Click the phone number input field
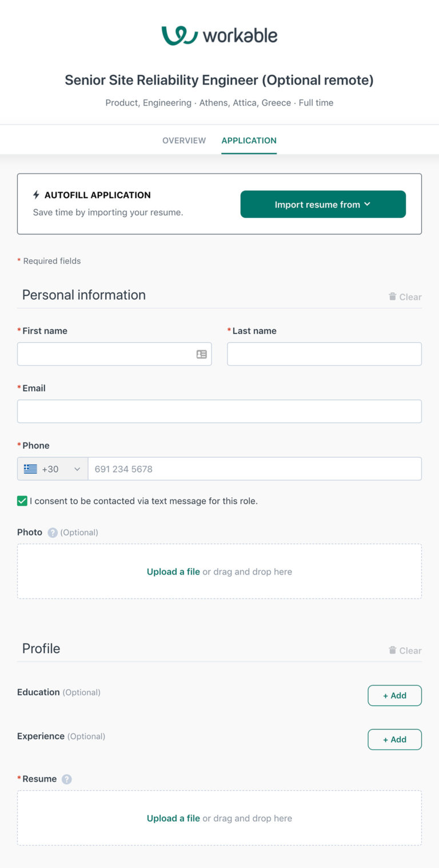This screenshot has width=439, height=868. pyautogui.click(x=254, y=469)
